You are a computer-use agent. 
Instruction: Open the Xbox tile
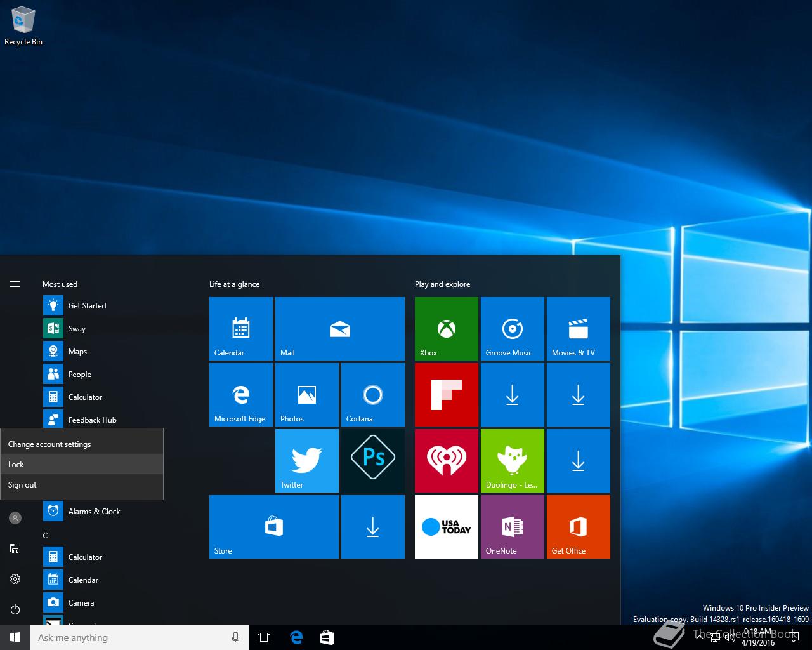pos(447,329)
